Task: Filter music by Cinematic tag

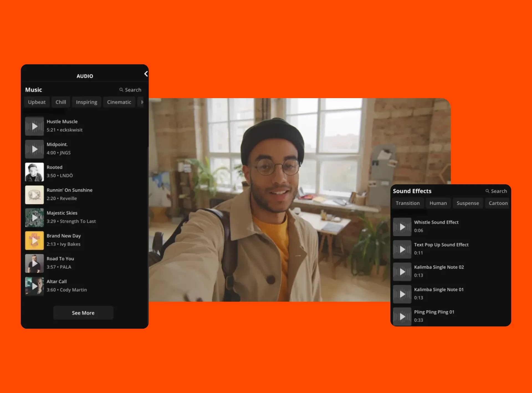Action: pos(119,102)
